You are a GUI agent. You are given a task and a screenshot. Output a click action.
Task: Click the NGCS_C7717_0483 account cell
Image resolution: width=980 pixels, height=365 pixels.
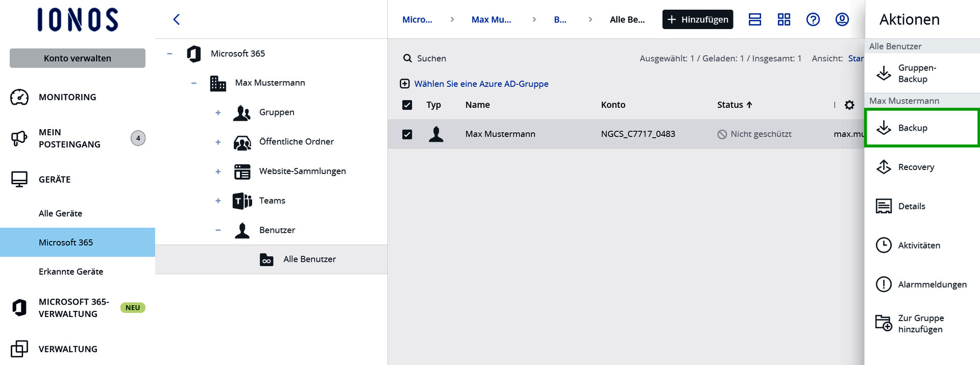638,134
